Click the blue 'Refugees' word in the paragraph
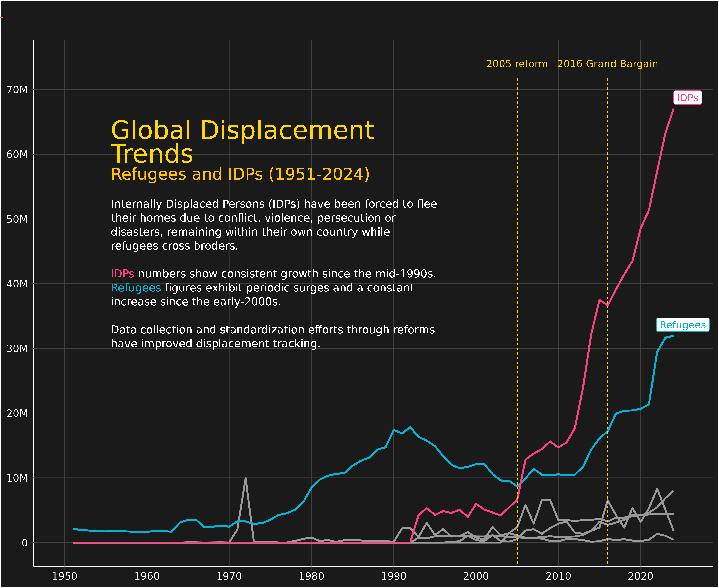Viewport: 719px width, 588px height. tap(136, 288)
